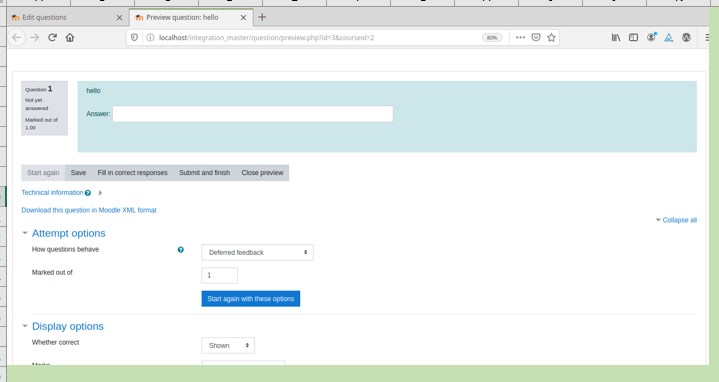Switch to Preview question: hello tab
Screen dimensions: 719x382
pos(191,17)
